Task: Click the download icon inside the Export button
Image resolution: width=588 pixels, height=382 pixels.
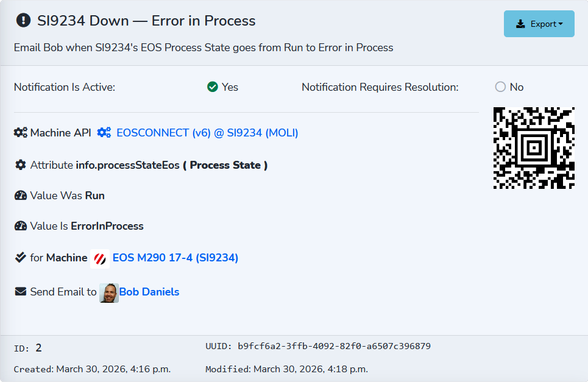Action: [x=520, y=24]
